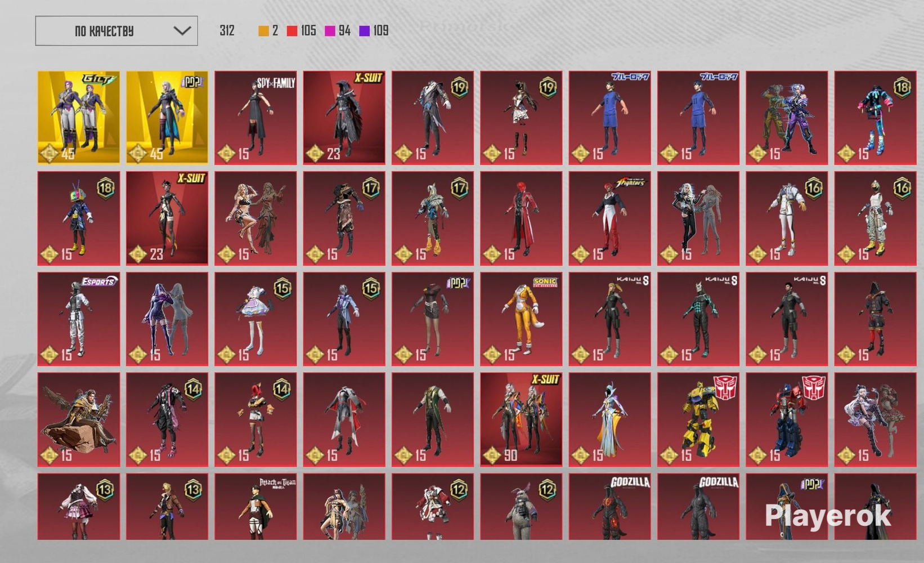Viewport: 924px width, 563px height.
Task: Choose the dark gray Godzilla outfit
Action: pos(698,507)
